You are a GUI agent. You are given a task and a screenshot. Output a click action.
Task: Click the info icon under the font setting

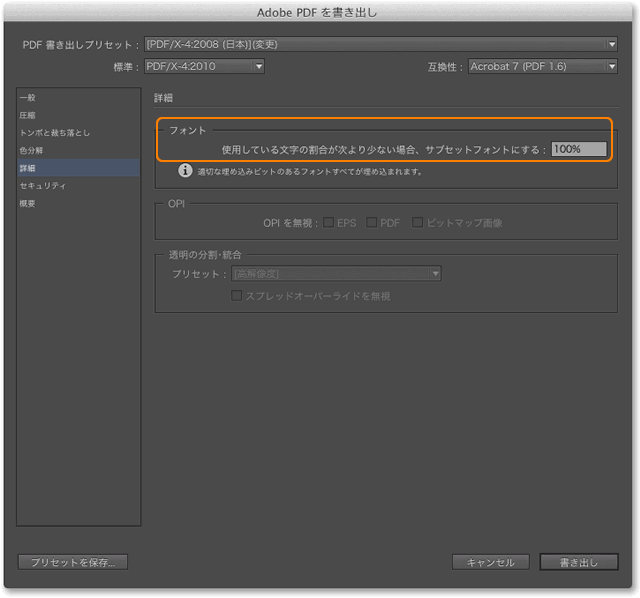point(185,171)
